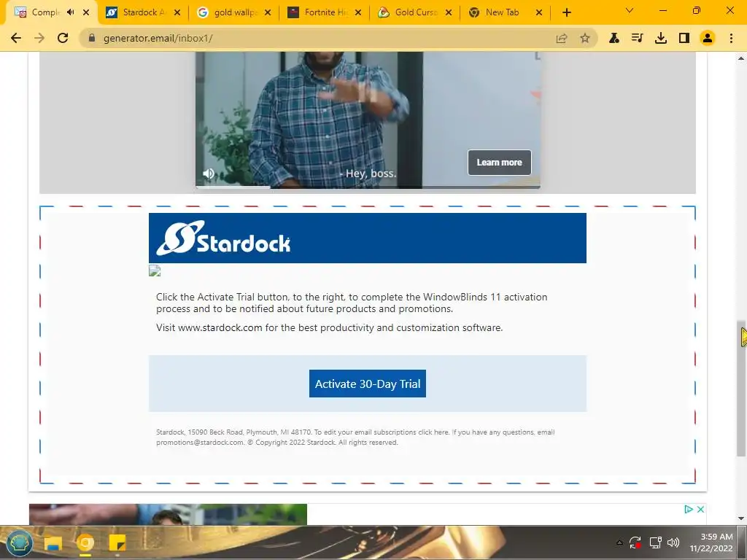The height and width of the screenshot is (560, 747).
Task: Click promotions@stardock.com email address
Action: click(x=200, y=443)
